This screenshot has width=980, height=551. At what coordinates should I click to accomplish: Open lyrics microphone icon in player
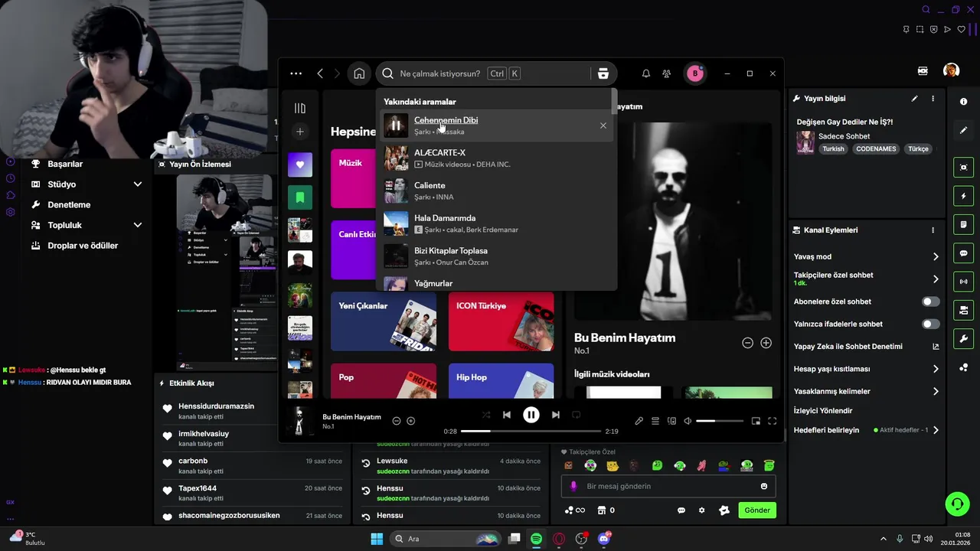[x=639, y=421]
